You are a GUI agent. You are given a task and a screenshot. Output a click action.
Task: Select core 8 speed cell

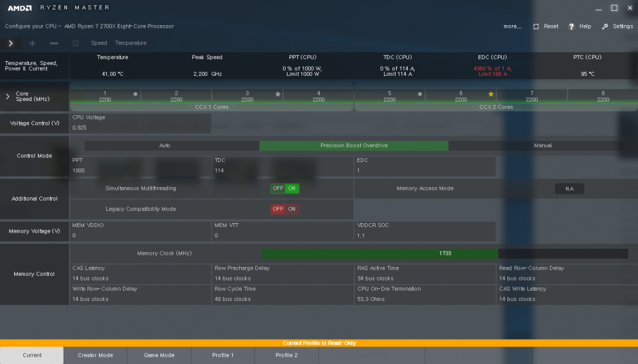point(603,96)
